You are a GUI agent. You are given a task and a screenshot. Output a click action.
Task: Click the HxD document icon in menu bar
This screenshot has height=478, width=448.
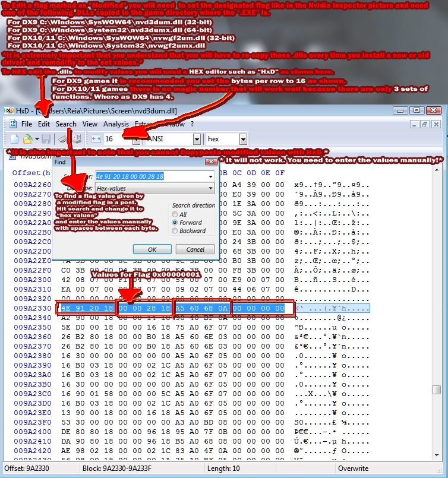13,124
